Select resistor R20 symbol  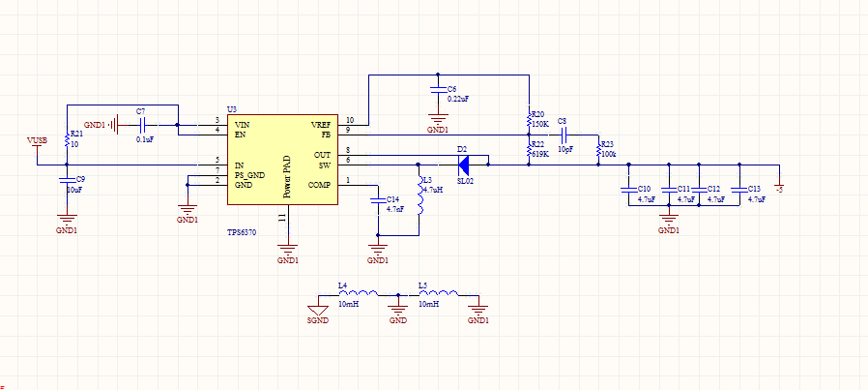[529, 120]
